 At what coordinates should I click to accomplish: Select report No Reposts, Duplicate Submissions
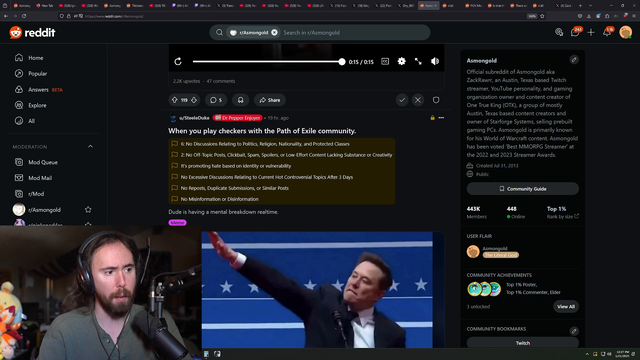[235, 188]
